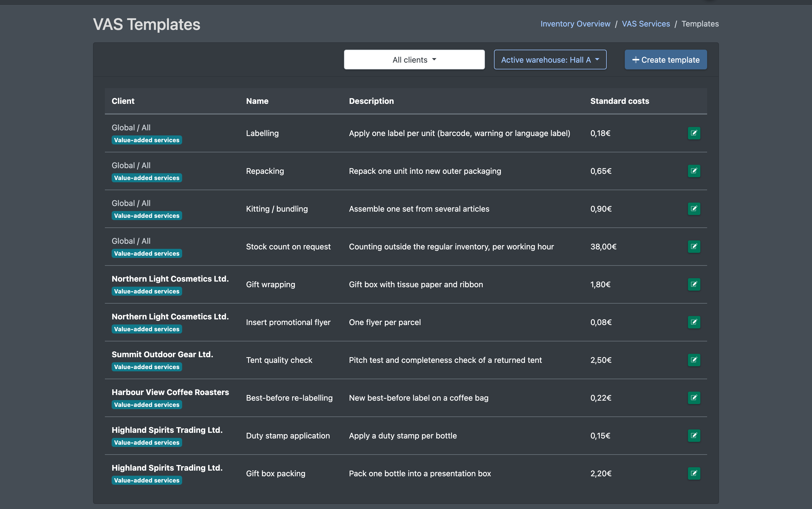Screen dimensions: 812x509
Task: Click the 2,50€ cost value
Action: (601, 360)
